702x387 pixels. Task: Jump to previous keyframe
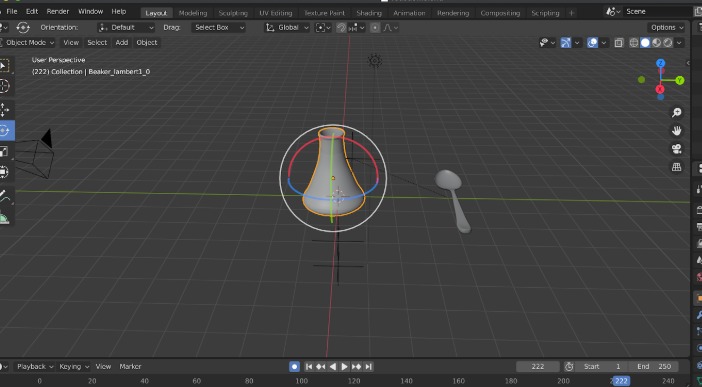click(321, 366)
